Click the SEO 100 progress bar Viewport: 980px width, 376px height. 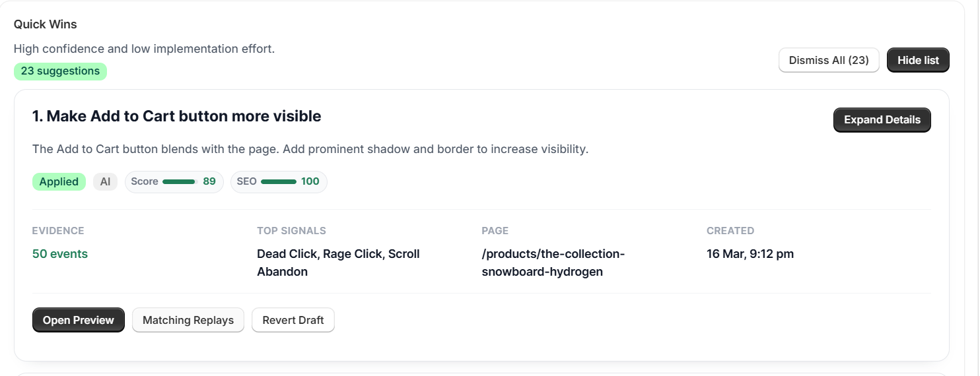tap(278, 181)
